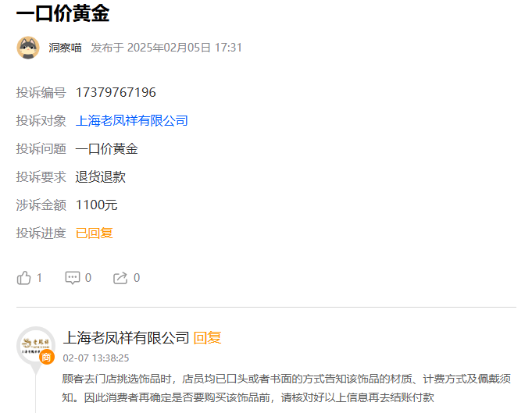Open comments via speech bubble icon
532x413 pixels.
pos(73,278)
